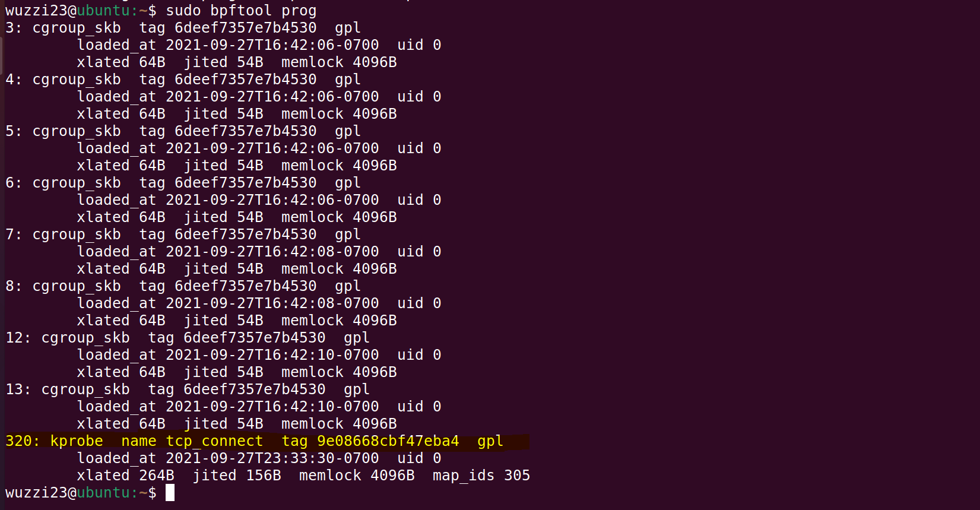980x510 pixels.
Task: Click the program 7 cgroup_skb line
Action: click(x=183, y=235)
